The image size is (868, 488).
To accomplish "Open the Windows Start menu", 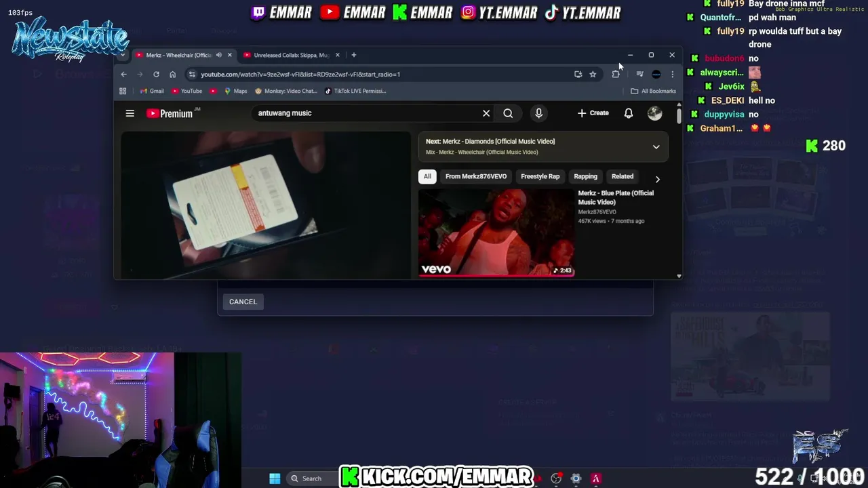I will [x=275, y=479].
